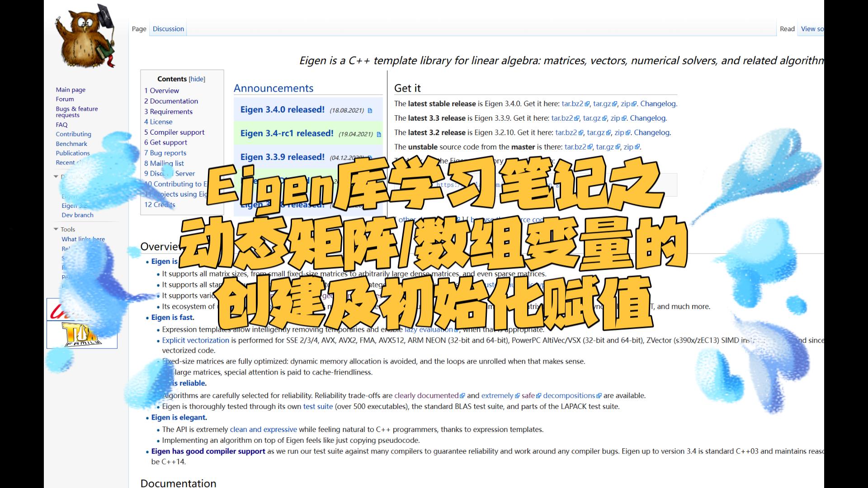The image size is (868, 488).
Task: Hide the Contents table with [hide]
Action: click(x=197, y=79)
